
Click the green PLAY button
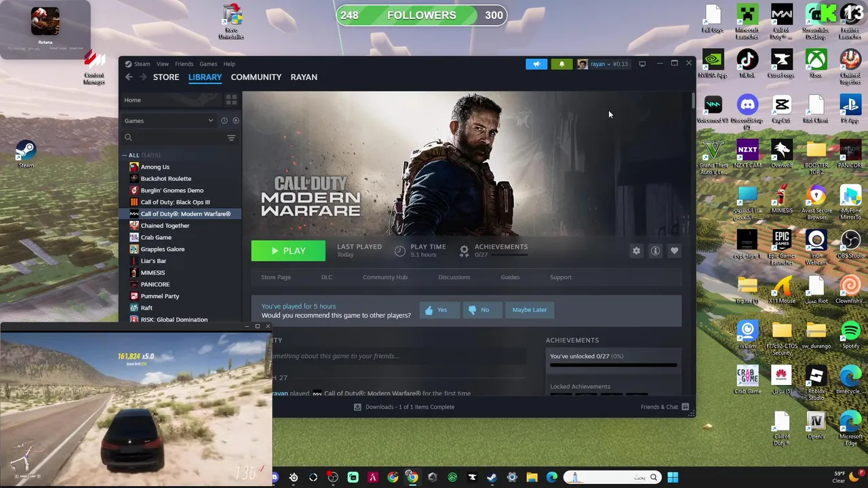pyautogui.click(x=288, y=251)
